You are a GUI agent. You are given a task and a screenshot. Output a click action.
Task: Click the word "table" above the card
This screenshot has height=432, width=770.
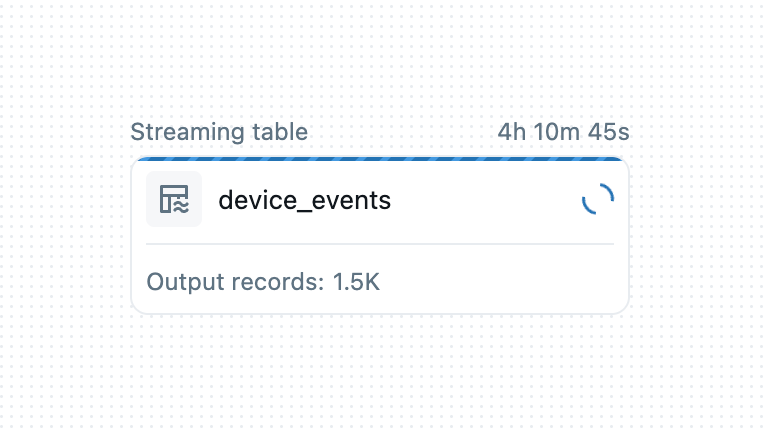278,132
